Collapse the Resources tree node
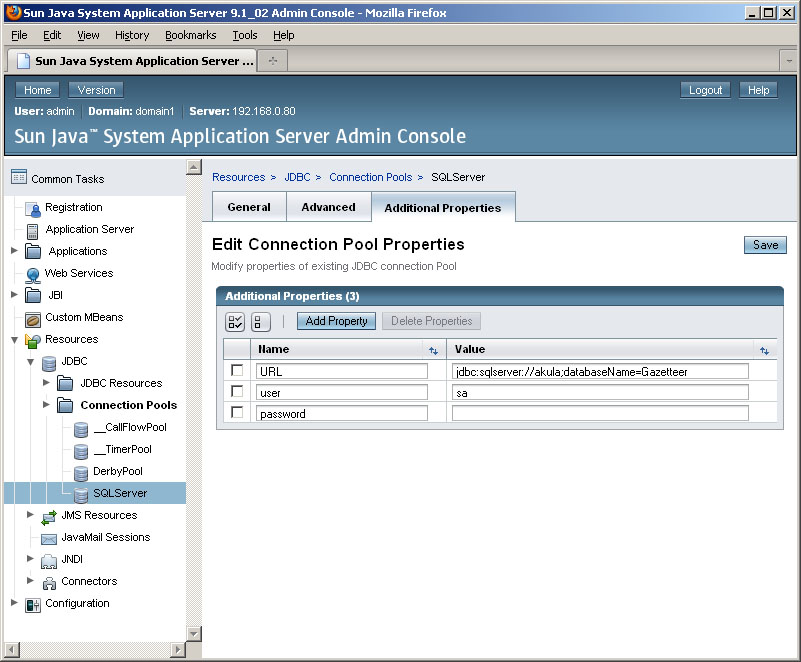This screenshot has height=662, width=801. [x=14, y=340]
